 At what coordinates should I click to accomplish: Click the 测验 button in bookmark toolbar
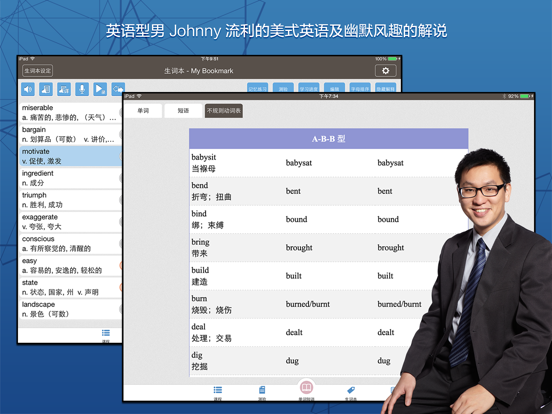click(x=283, y=88)
